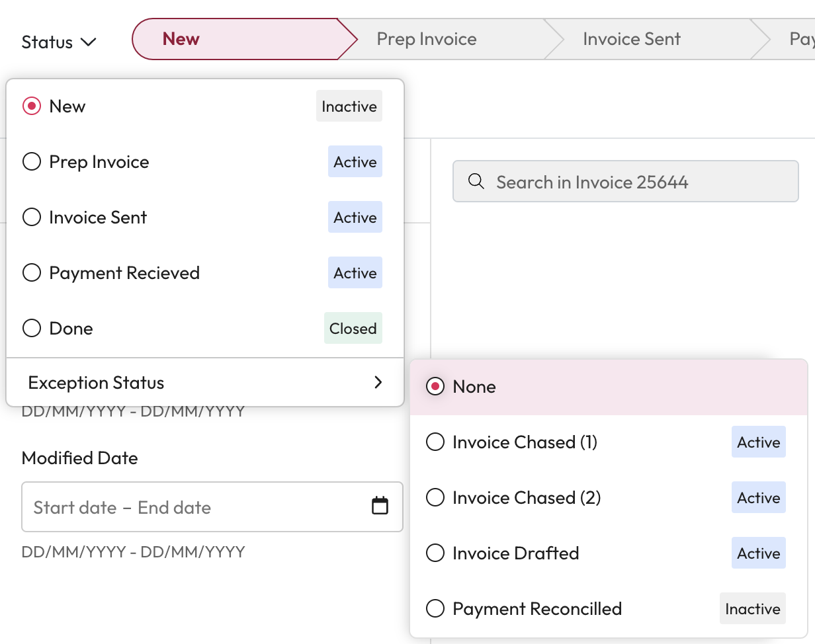Choose Invoice Chased (2) exception status
The width and height of the screenshot is (815, 644).
pos(435,498)
